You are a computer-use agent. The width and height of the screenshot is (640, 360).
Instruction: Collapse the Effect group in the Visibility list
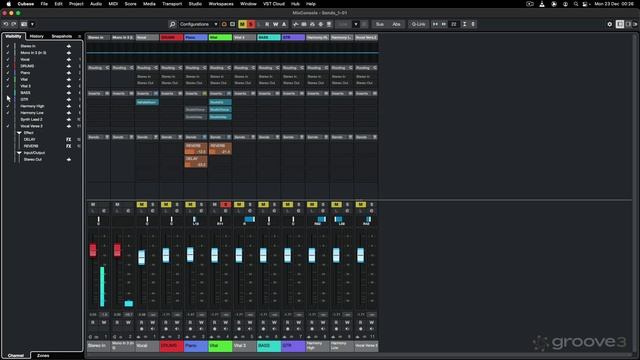pyautogui.click(x=19, y=133)
